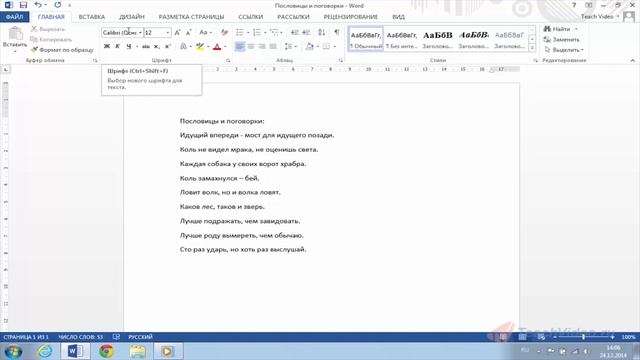Toggle italic with the К button
The image size is (640, 360).
click(118, 47)
